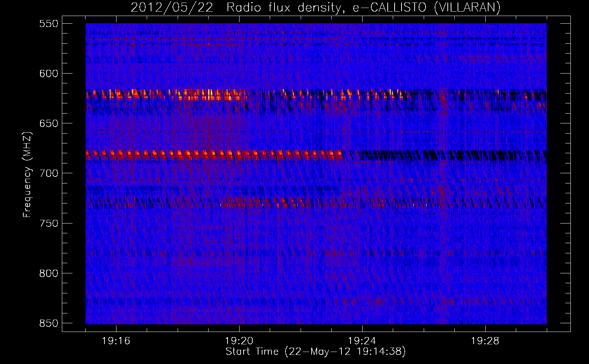589x364 pixels.
Task: Click the 700 frequency tick label
Action: click(x=49, y=173)
